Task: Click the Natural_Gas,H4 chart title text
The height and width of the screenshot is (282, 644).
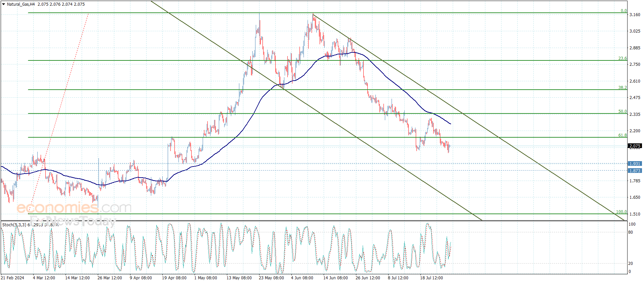Action: (x=21, y=4)
